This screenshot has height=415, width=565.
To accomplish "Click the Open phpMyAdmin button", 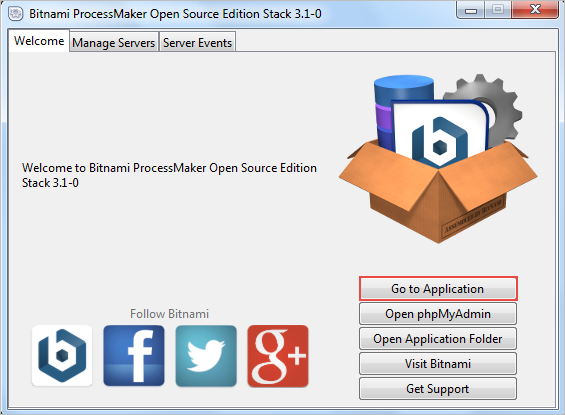I will [438, 314].
